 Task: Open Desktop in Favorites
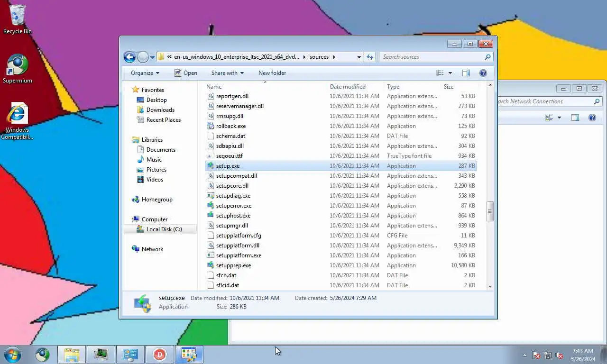(156, 100)
